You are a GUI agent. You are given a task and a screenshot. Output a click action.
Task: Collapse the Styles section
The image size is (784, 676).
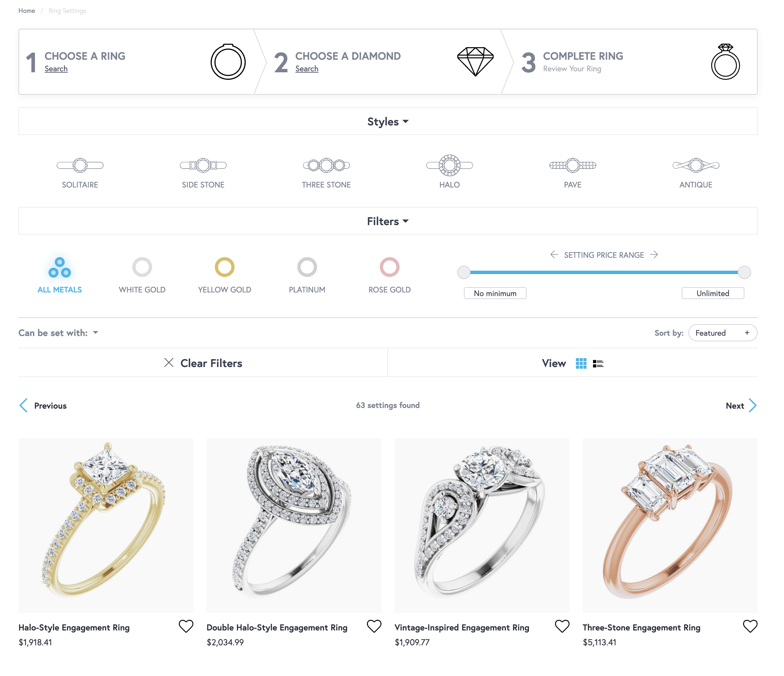point(388,121)
